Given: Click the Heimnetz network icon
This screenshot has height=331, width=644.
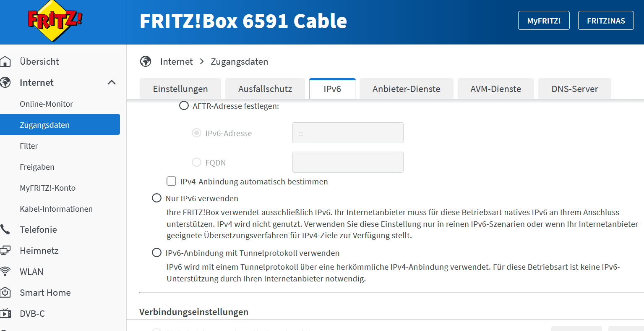Looking at the screenshot, I should (5, 250).
